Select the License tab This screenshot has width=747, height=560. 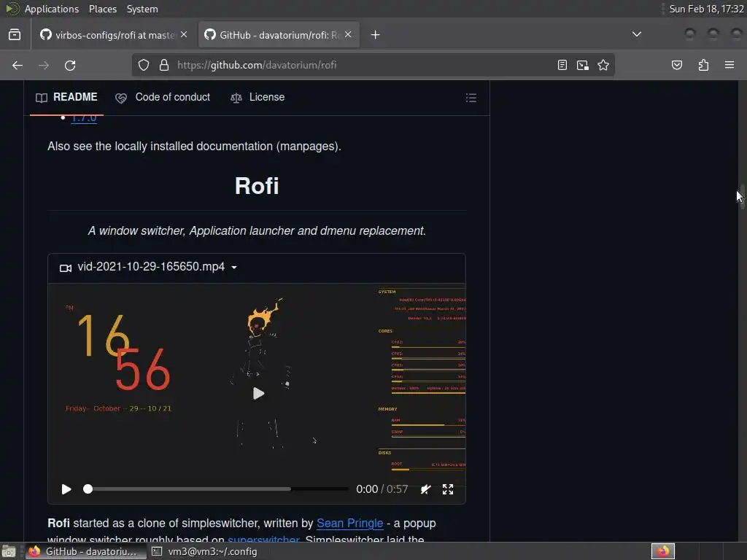click(258, 97)
